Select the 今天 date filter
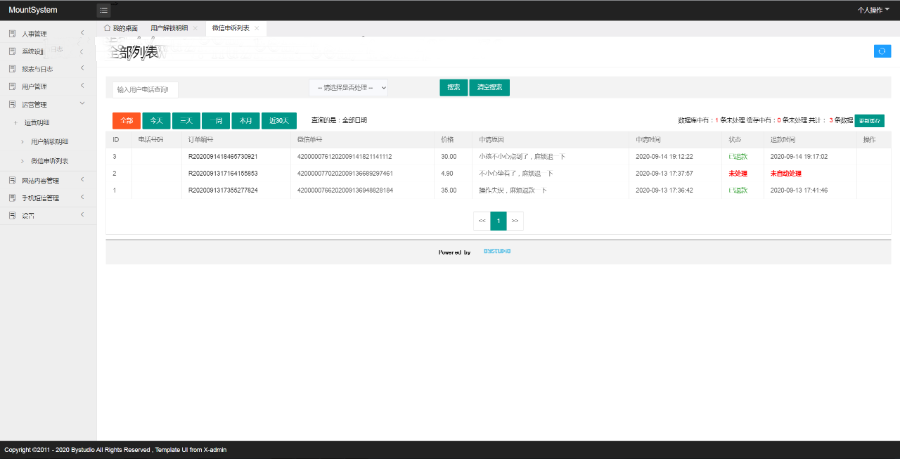The image size is (900, 459). (x=156, y=120)
